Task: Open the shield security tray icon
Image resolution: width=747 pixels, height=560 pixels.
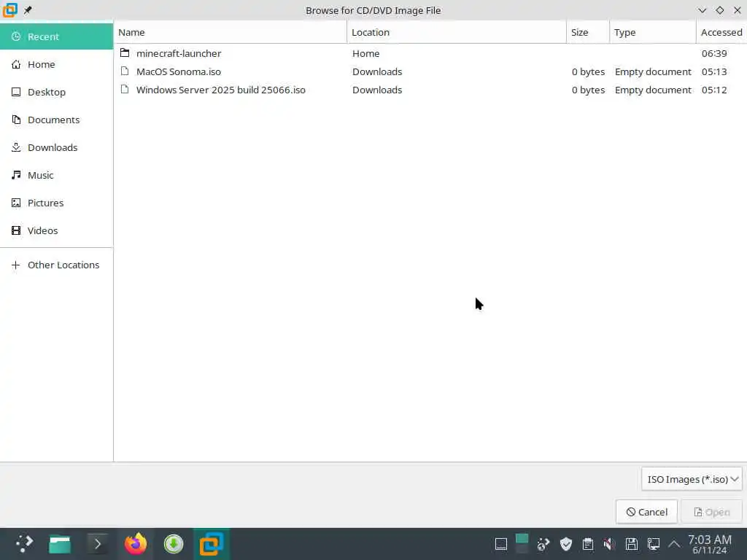Action: point(566,544)
